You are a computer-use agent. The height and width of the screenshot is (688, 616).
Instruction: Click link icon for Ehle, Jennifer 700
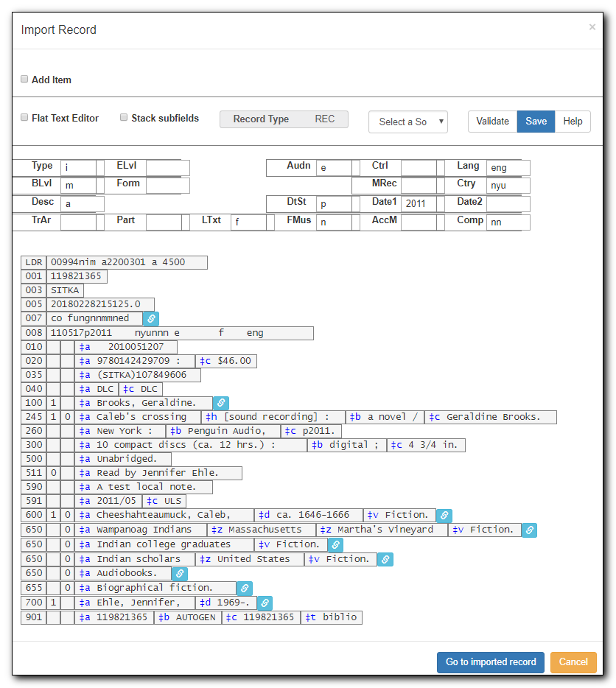pos(265,603)
